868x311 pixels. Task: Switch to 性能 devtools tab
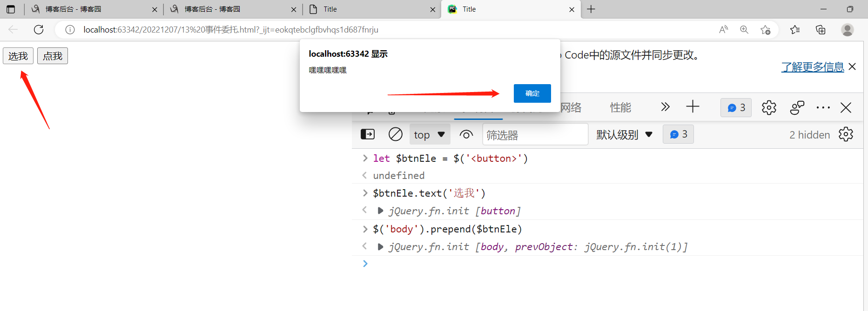coord(620,107)
